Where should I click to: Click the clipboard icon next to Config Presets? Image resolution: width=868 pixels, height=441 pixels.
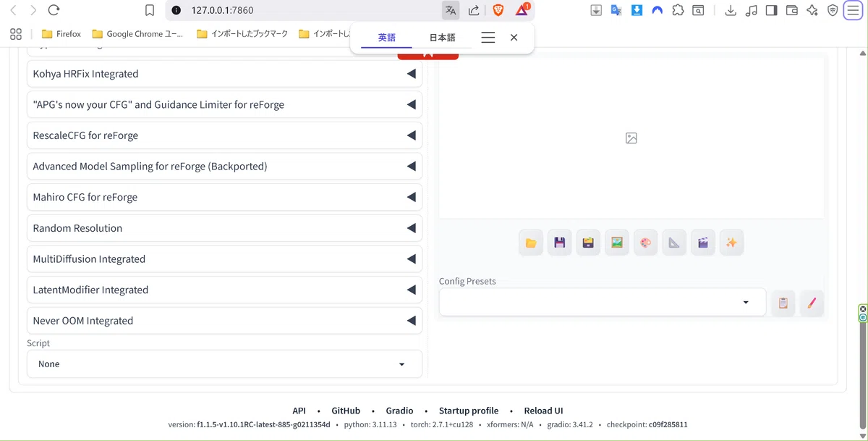pyautogui.click(x=783, y=303)
